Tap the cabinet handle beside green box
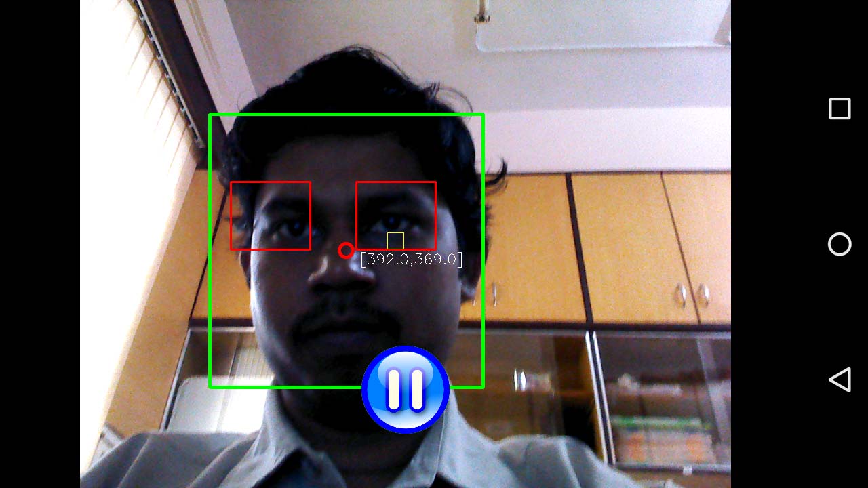The width and height of the screenshot is (868, 488). (495, 295)
